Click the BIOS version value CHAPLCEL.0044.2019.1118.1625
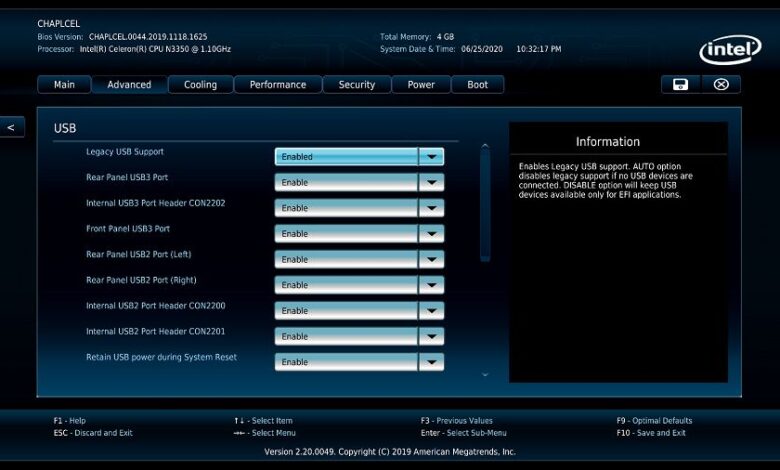This screenshot has width=780, height=470. click(x=148, y=37)
